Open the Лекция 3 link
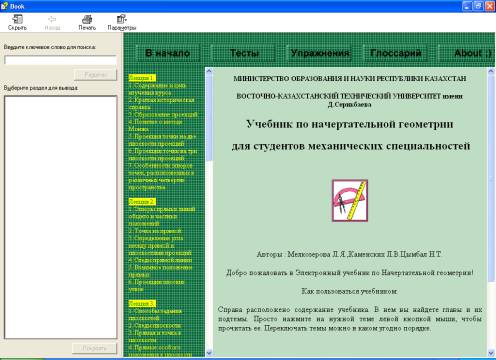This screenshot has height=360, width=496. pos(142,303)
